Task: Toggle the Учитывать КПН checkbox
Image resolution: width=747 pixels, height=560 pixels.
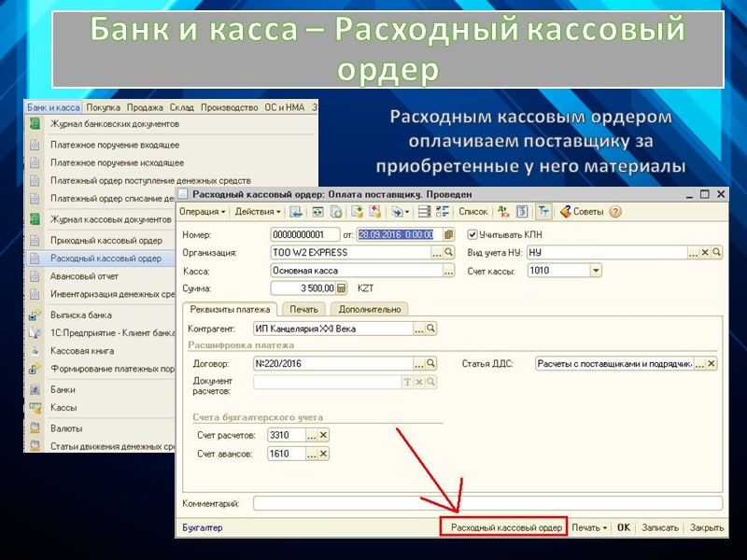Action: coord(472,234)
